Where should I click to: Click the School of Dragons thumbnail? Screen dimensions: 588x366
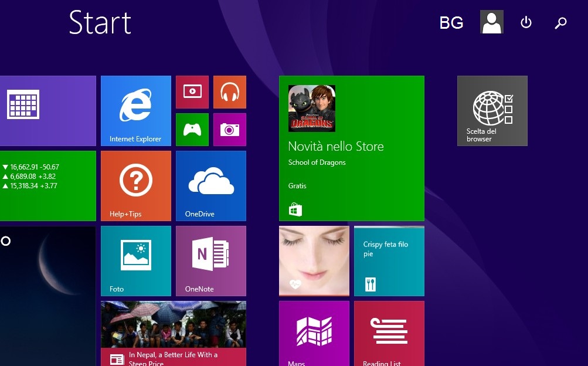[312, 109]
